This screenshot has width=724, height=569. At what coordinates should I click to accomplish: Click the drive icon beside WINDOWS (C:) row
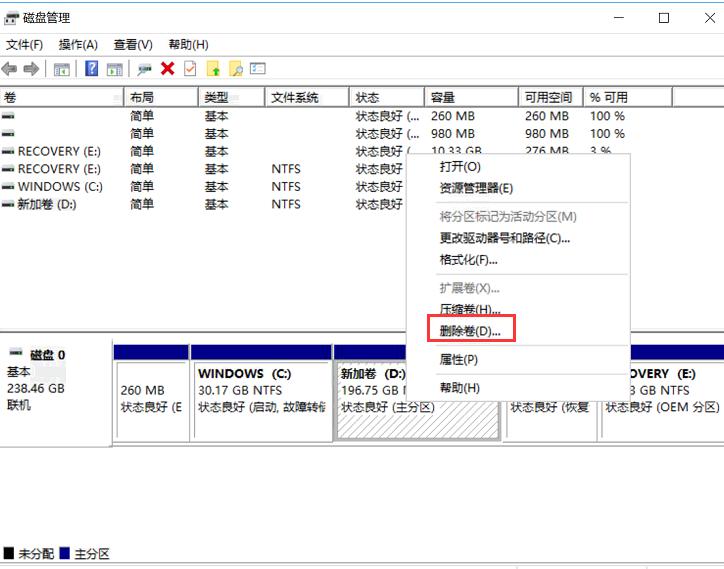point(8,187)
